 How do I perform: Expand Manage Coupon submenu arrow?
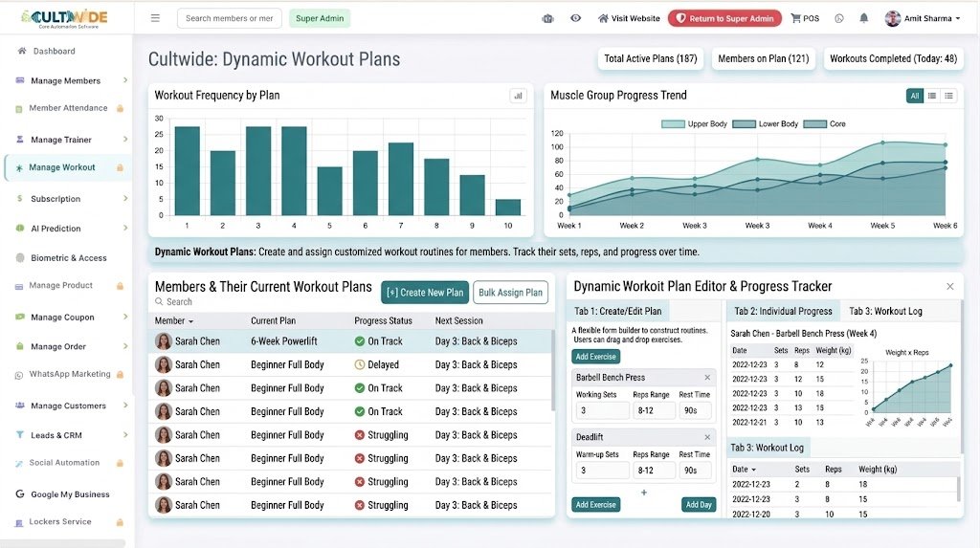(x=125, y=317)
